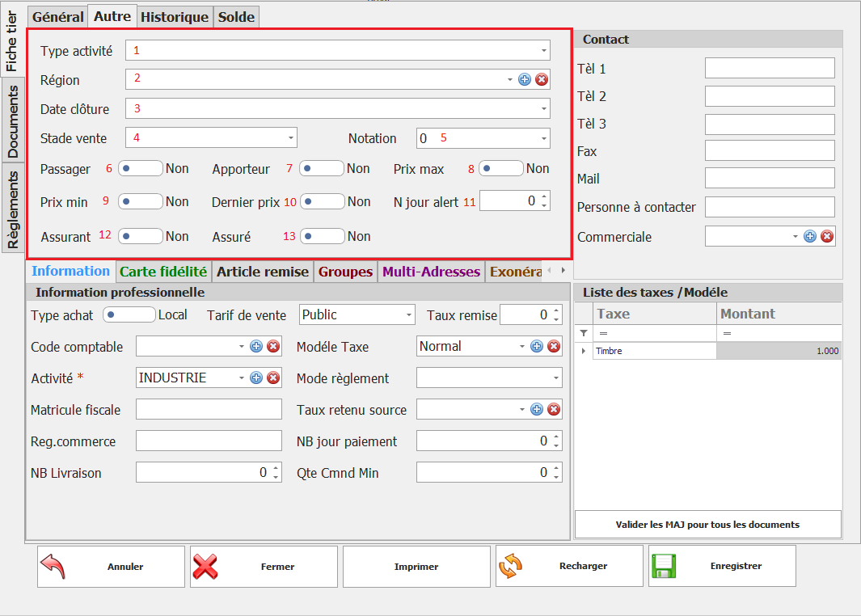This screenshot has height=616, width=861.
Task: Click the filter icon in taxes list
Action: pos(584,333)
